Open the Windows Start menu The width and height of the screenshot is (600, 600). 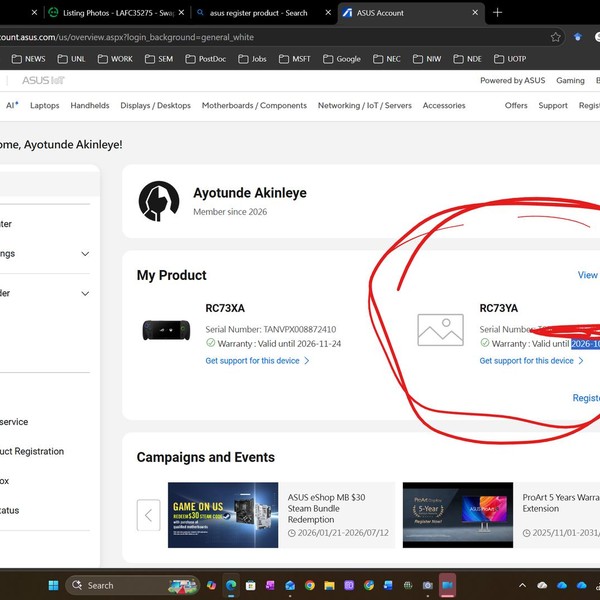(54, 585)
